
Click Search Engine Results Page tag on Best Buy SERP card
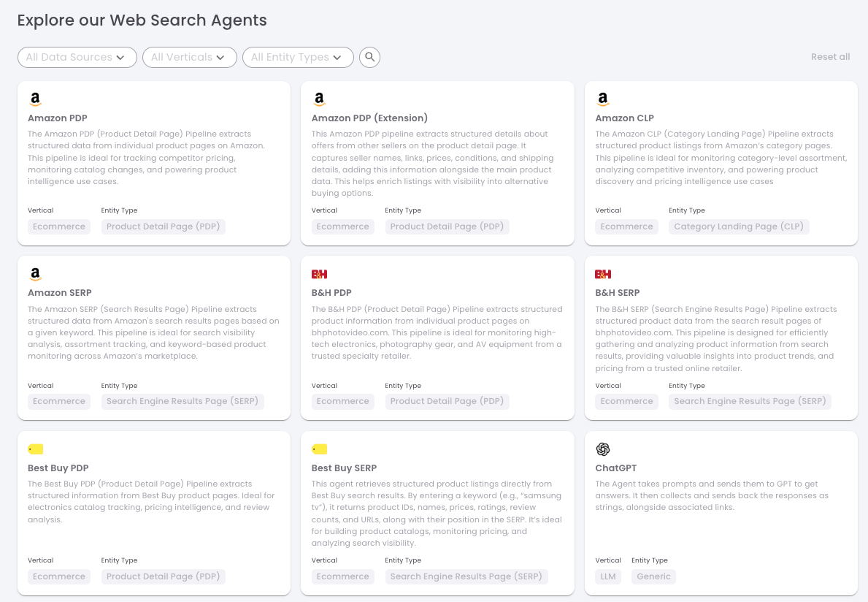click(x=466, y=576)
